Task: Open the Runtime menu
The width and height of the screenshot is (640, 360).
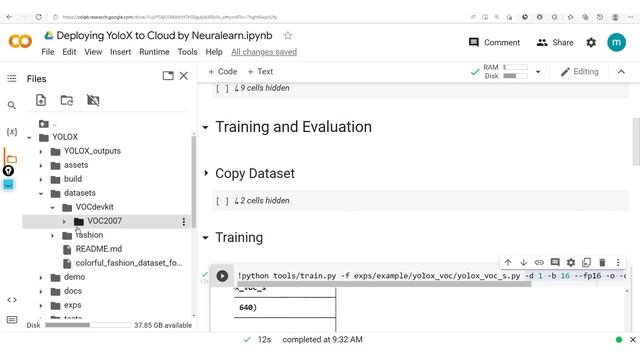Action: pyautogui.click(x=154, y=52)
